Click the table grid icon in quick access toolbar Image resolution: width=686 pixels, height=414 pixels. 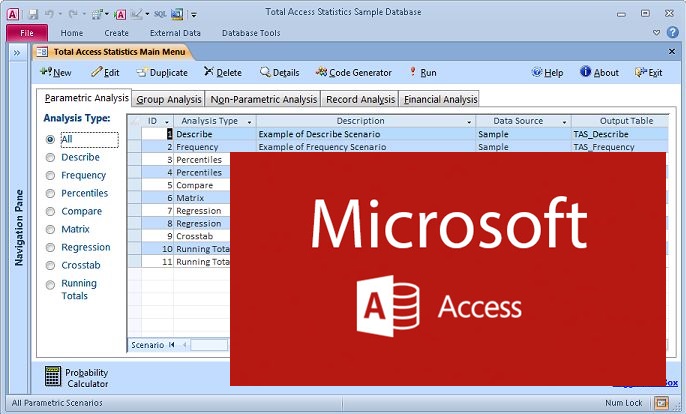[97, 14]
